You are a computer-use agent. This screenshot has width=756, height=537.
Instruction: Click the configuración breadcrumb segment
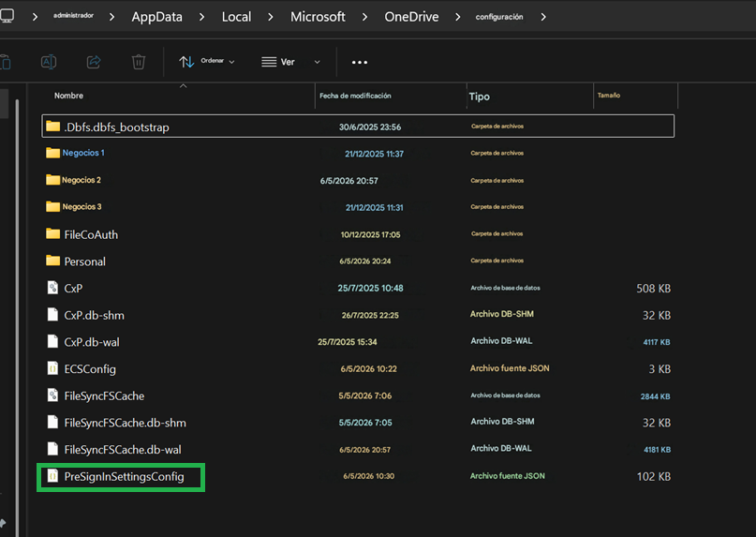tap(499, 17)
